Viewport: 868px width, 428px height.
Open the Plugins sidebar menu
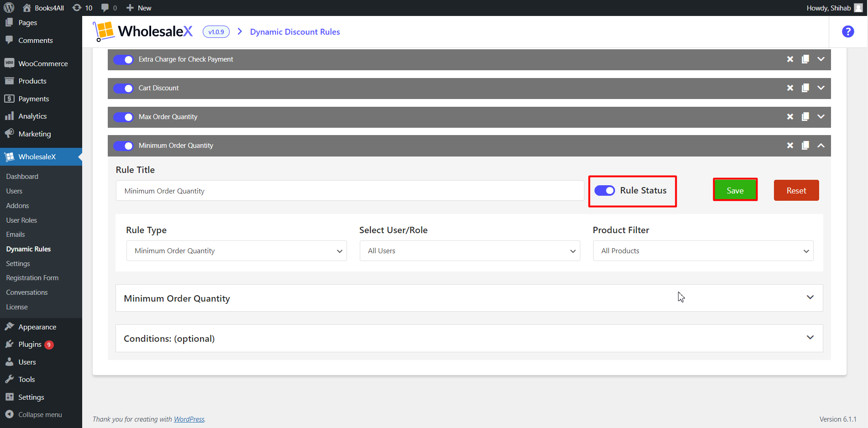[41, 344]
